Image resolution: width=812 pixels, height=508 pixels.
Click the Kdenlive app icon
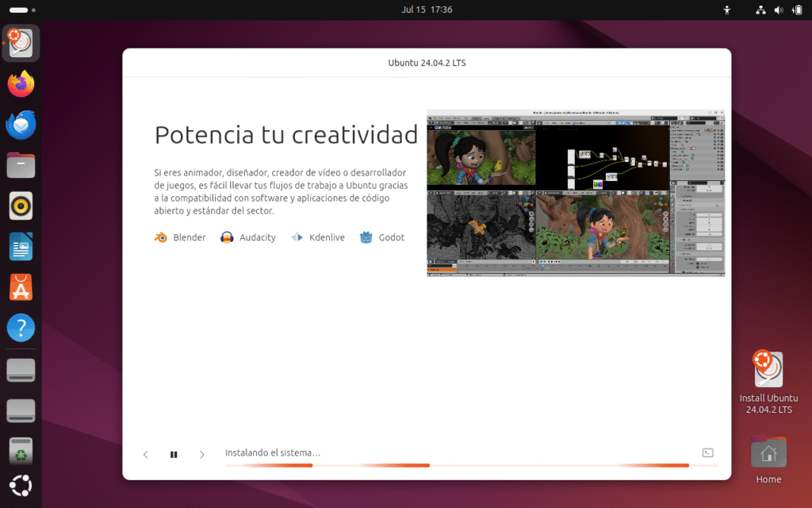pyautogui.click(x=297, y=237)
